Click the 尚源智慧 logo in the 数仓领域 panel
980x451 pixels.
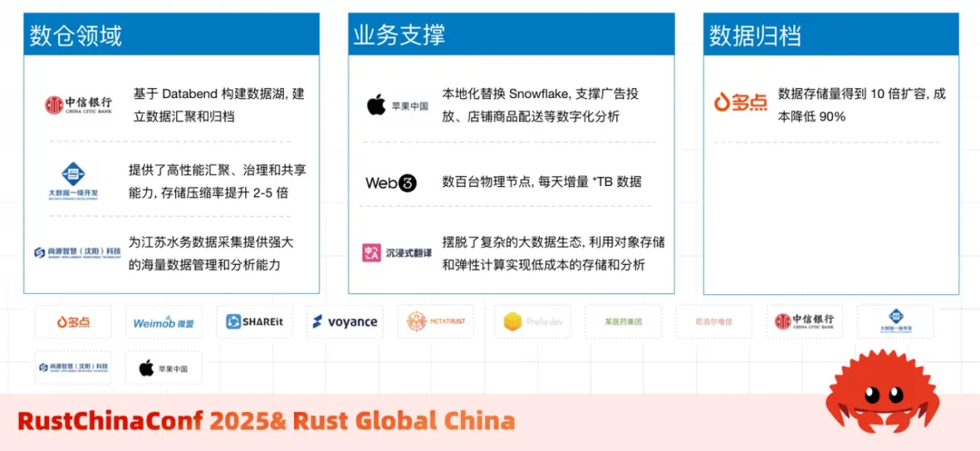76,252
